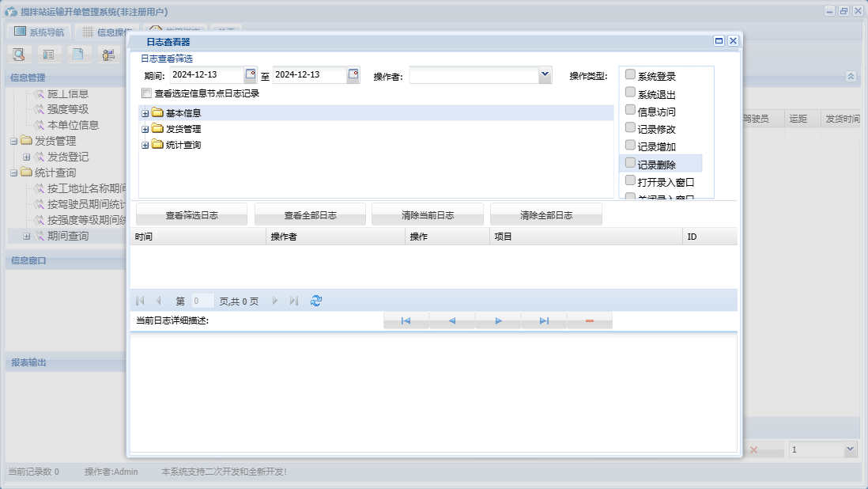The height and width of the screenshot is (489, 868).
Task: Open the 系统导航 tab
Action: (40, 32)
